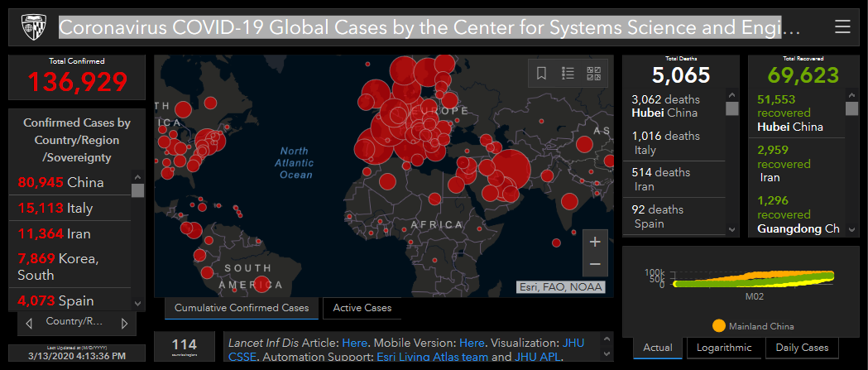The image size is (868, 370).
Task: Click scroll down arrow in recovered list
Action: click(x=851, y=228)
